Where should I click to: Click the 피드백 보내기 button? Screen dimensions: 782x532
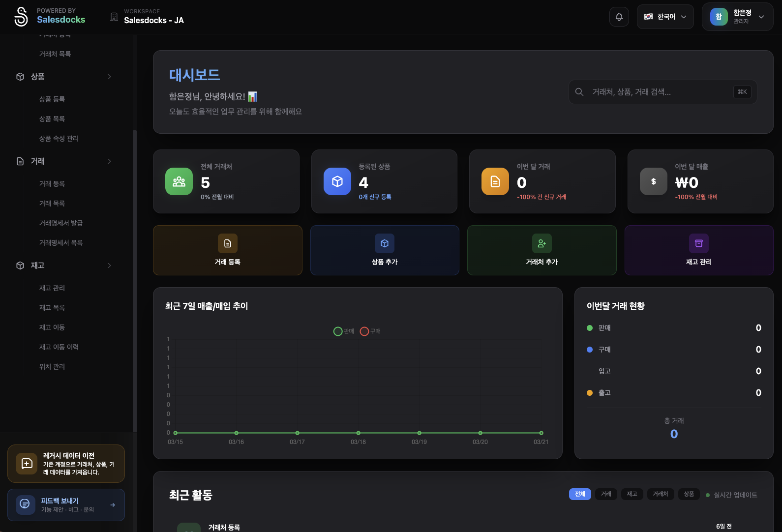(66, 505)
